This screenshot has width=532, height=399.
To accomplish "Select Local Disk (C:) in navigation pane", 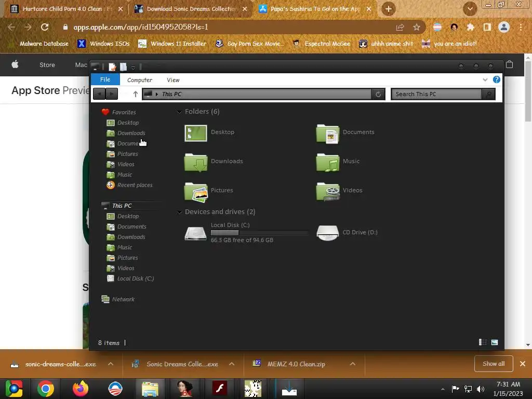I will tap(130, 278).
